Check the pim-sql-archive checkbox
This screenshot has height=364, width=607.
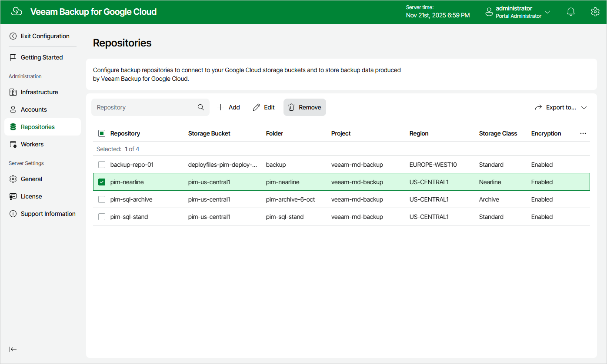[x=102, y=199]
